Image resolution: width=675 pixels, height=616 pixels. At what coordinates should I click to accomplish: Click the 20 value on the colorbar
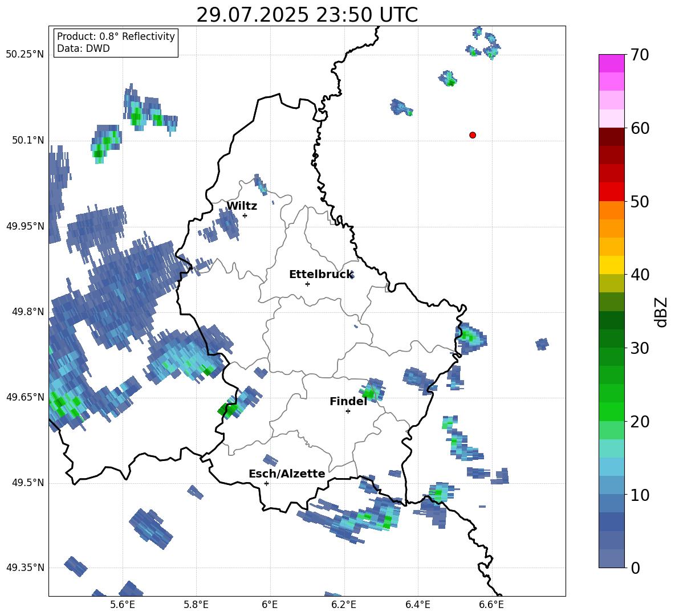tap(639, 421)
